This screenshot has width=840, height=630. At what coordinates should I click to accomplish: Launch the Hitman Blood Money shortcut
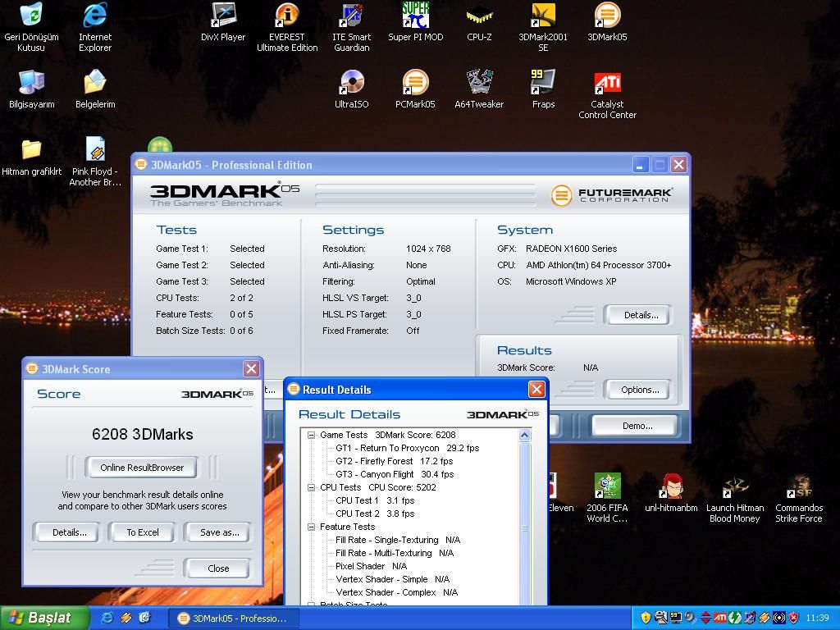pos(735,498)
